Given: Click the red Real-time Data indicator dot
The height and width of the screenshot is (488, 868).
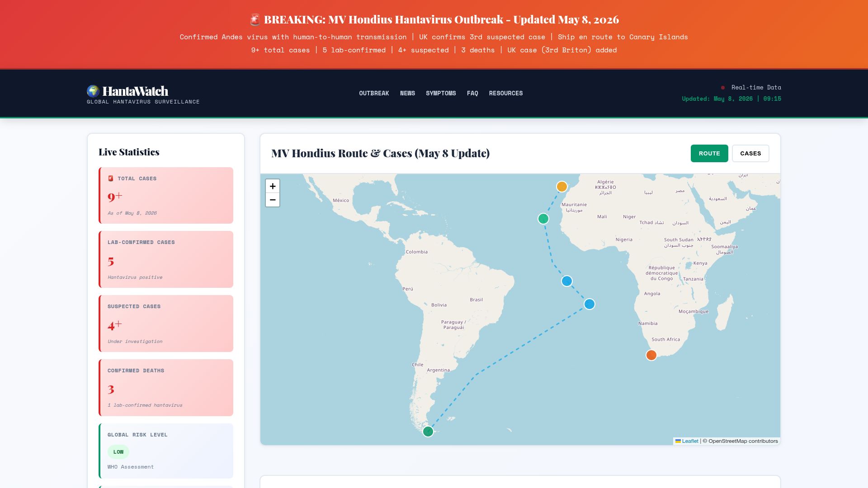Looking at the screenshot, I should click(723, 88).
